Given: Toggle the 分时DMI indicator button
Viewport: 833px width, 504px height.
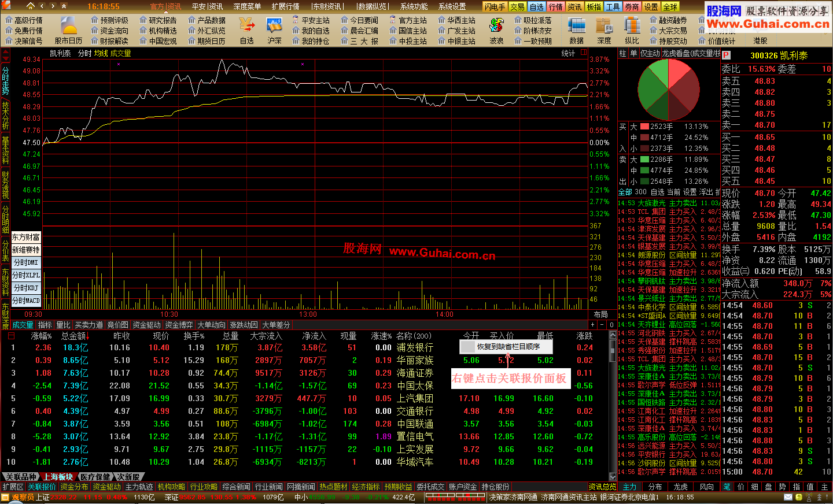Looking at the screenshot, I should (x=26, y=262).
